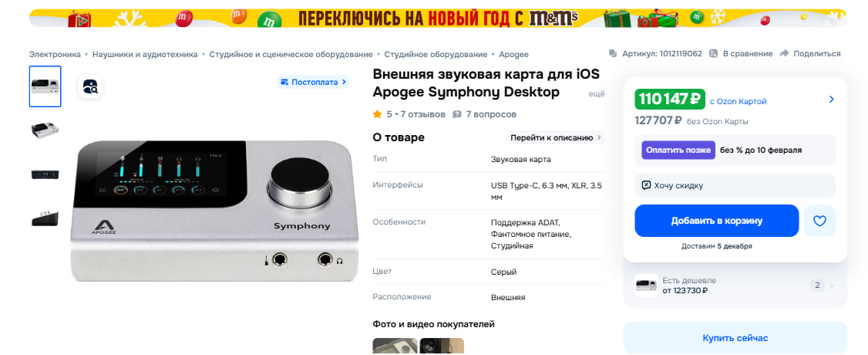Viewport: 868px width, 355px height.
Task: Select the second product thumbnail (angled view)
Action: [x=45, y=130]
